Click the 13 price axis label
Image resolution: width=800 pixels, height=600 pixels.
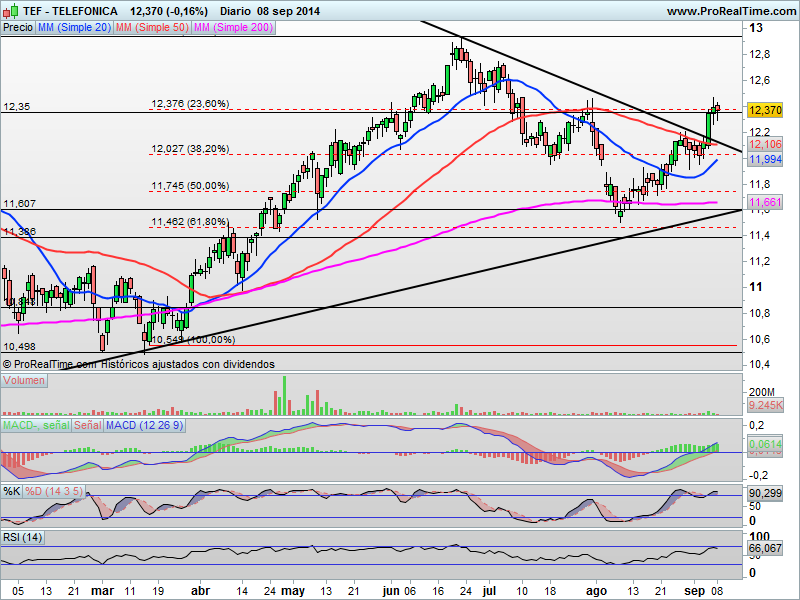click(x=756, y=28)
